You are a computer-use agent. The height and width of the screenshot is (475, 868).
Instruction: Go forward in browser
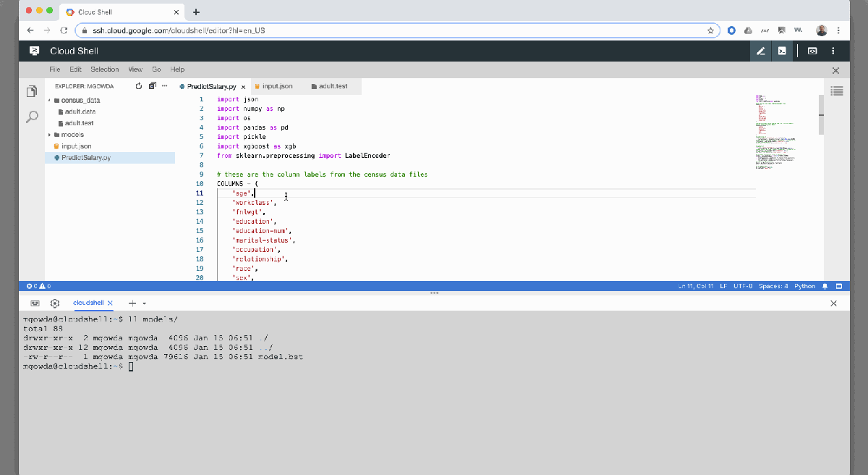click(x=47, y=30)
